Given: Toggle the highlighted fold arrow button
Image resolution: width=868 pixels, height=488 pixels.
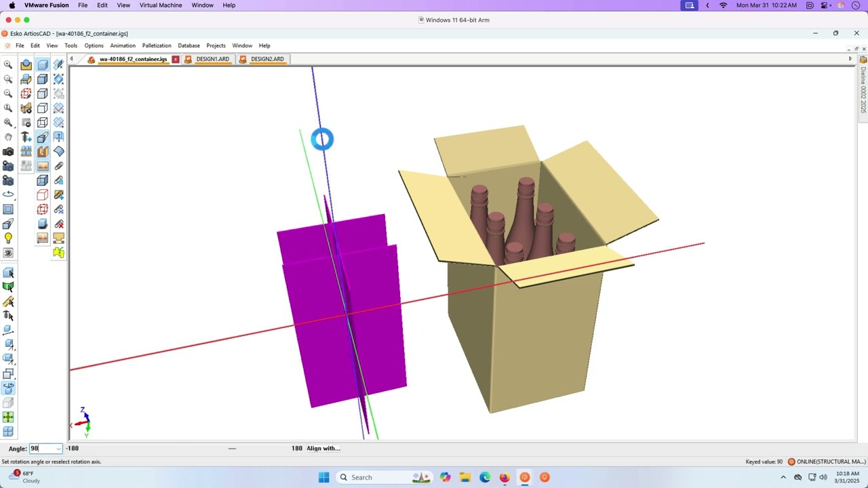Looking at the screenshot, I should point(59,137).
